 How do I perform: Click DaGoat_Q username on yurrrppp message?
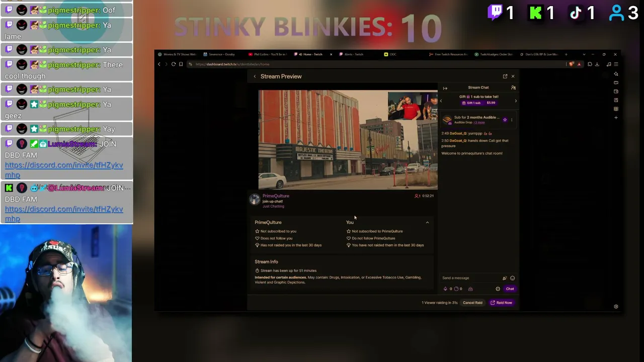[x=458, y=134]
